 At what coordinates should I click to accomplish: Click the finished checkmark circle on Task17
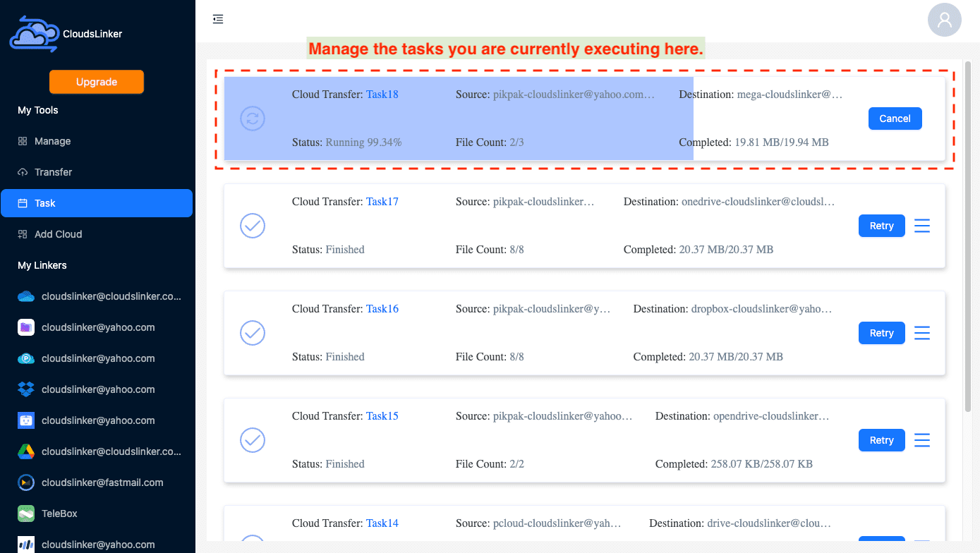253,226
